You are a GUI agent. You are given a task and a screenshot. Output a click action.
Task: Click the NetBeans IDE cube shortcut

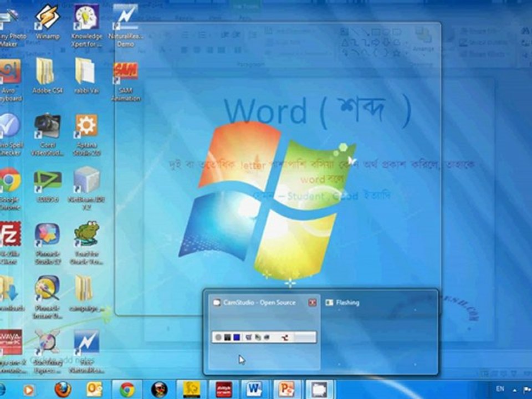(x=86, y=190)
